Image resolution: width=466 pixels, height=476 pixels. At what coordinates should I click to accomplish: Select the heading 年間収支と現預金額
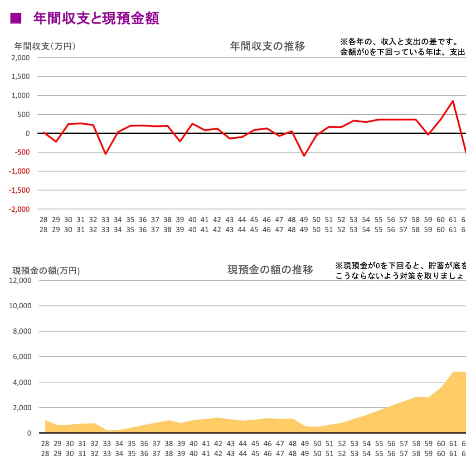96,18
